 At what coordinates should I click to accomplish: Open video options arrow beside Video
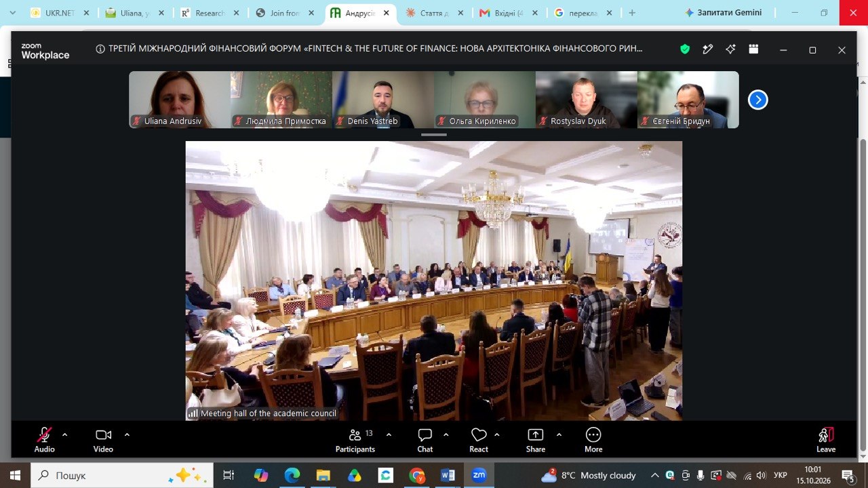tap(127, 435)
